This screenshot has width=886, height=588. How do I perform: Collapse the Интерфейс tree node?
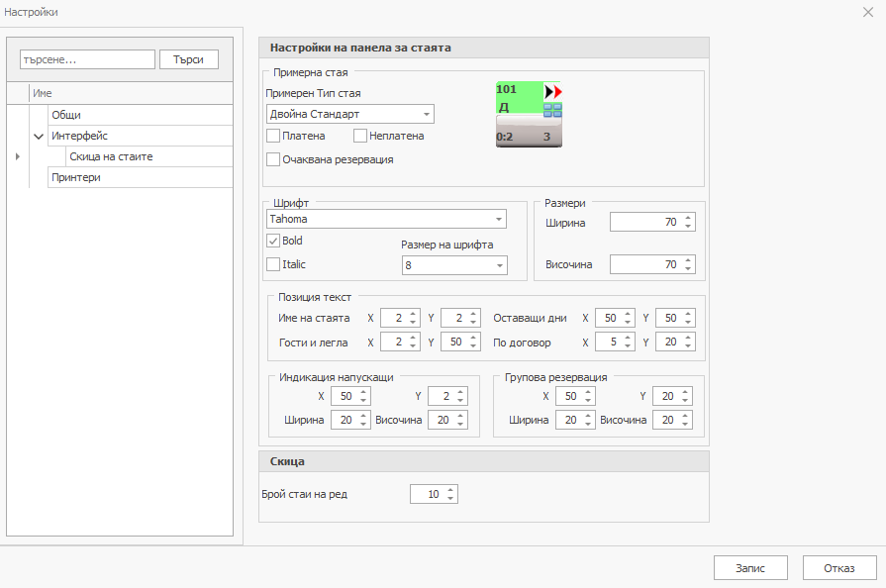coord(38,136)
